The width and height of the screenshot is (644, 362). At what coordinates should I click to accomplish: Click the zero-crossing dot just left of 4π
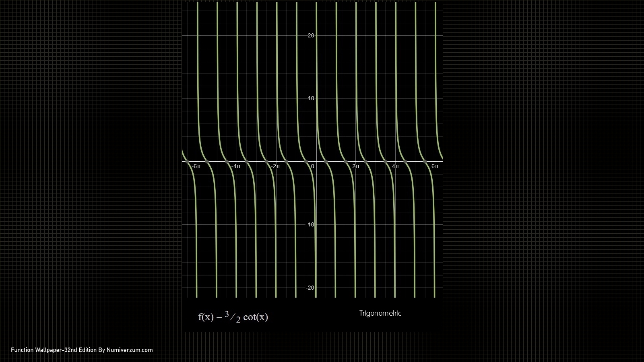tap(386, 162)
